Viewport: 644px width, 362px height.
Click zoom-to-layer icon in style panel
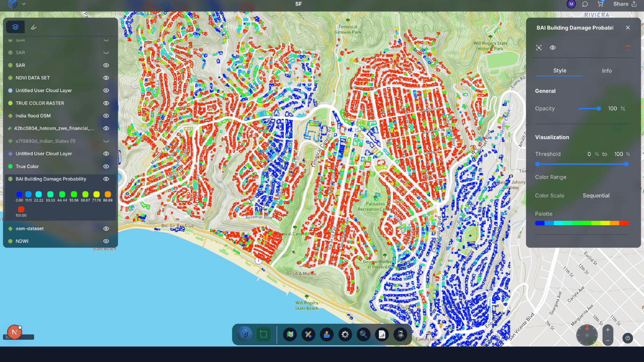[539, 48]
